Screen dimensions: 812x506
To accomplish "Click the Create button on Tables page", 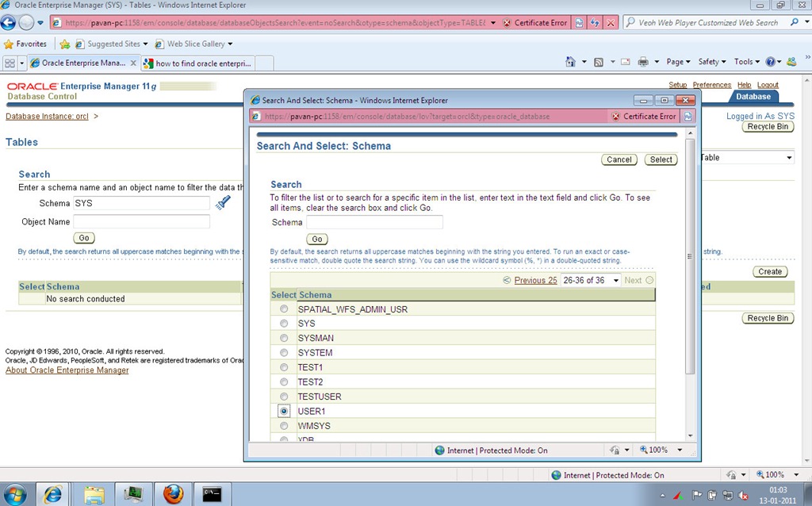I will (770, 271).
